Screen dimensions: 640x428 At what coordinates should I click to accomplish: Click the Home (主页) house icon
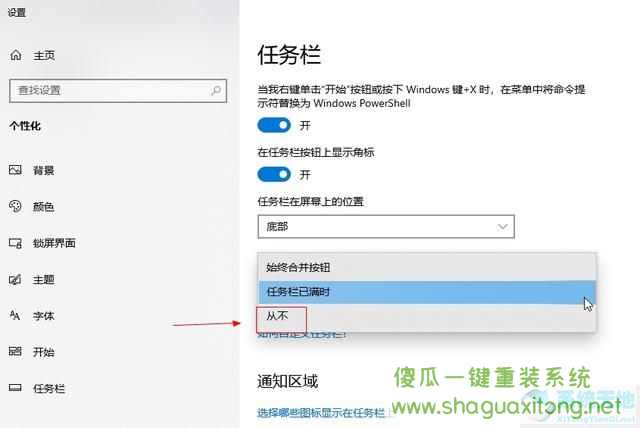[x=16, y=55]
